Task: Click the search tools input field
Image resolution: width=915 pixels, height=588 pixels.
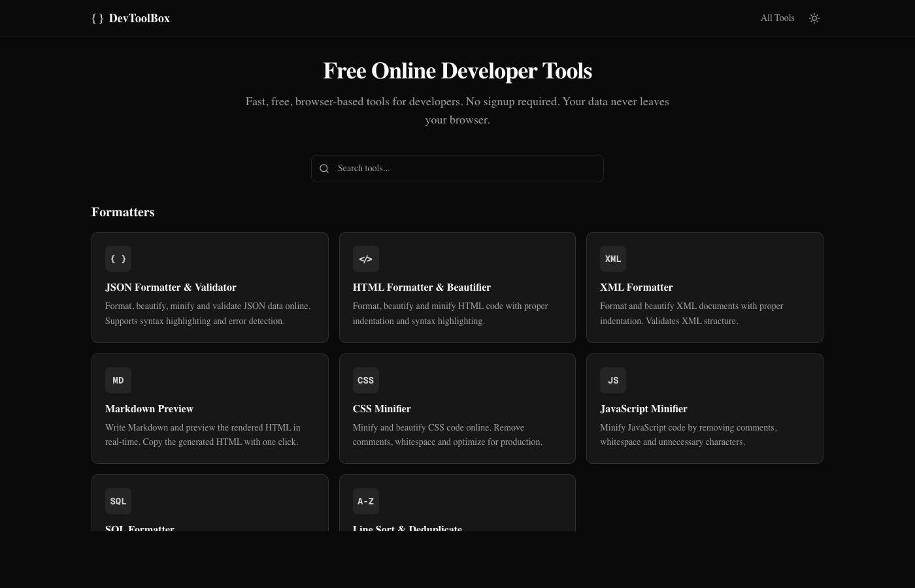Action: click(x=457, y=169)
